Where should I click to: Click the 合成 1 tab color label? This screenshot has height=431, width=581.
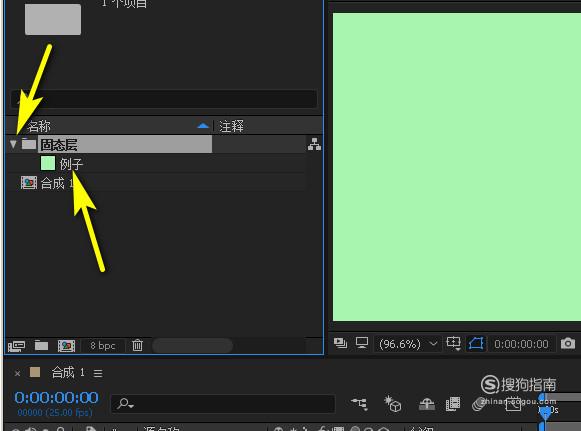(35, 372)
